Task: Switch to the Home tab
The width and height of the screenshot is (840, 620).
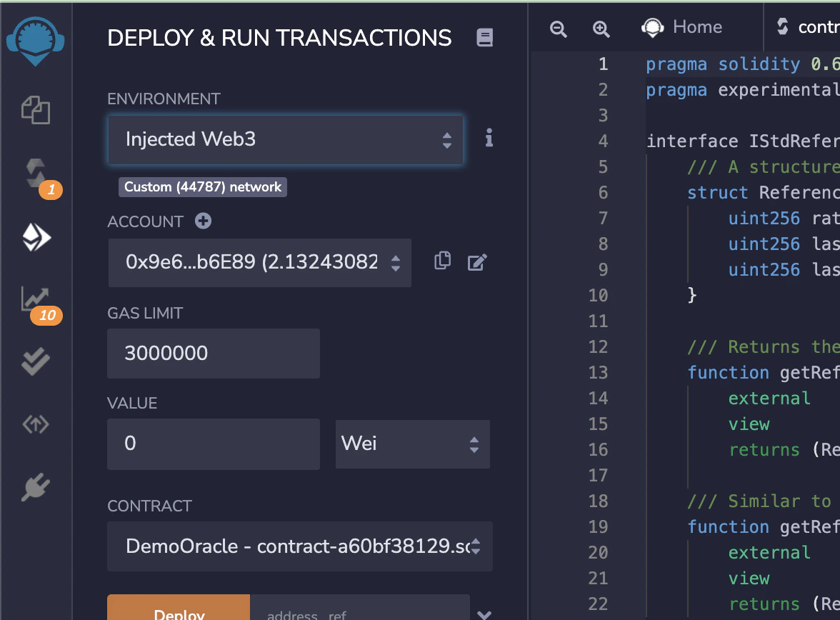Action: tap(682, 27)
